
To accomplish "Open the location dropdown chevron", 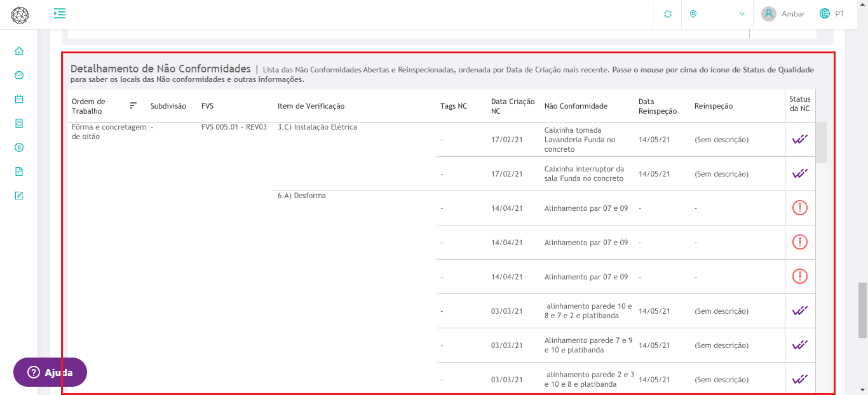I will coord(742,14).
